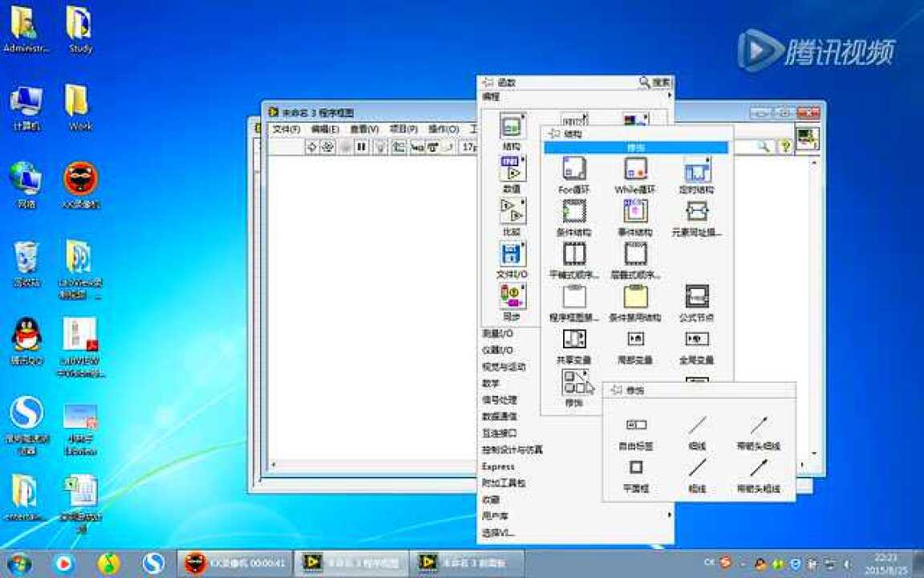Toggle the Pause execution button
Viewport: 924px width, 578px height.
click(x=361, y=147)
